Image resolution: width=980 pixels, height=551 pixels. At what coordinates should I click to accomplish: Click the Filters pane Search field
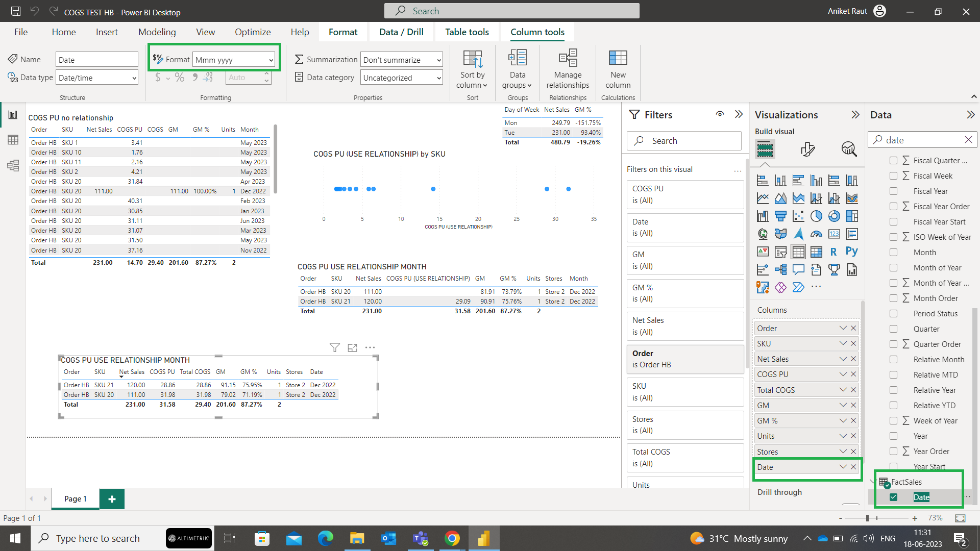pos(684,141)
